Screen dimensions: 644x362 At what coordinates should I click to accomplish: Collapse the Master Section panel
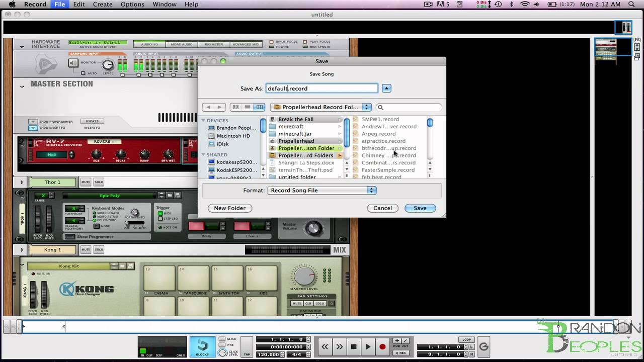[22, 86]
